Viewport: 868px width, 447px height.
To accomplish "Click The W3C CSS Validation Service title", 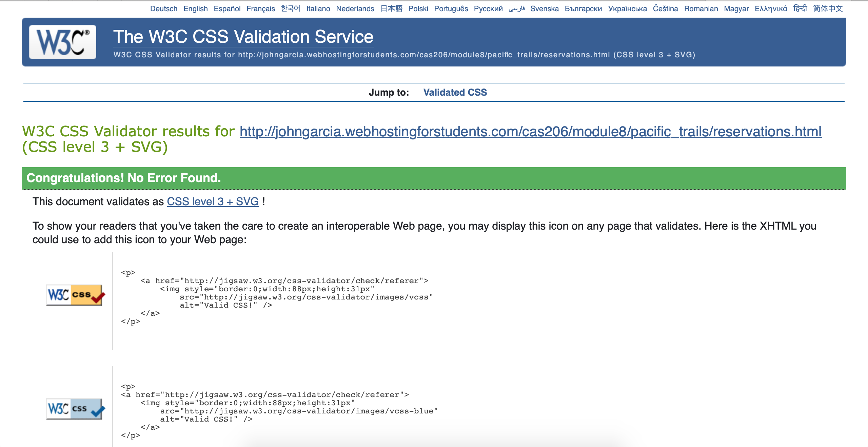I will tap(243, 37).
